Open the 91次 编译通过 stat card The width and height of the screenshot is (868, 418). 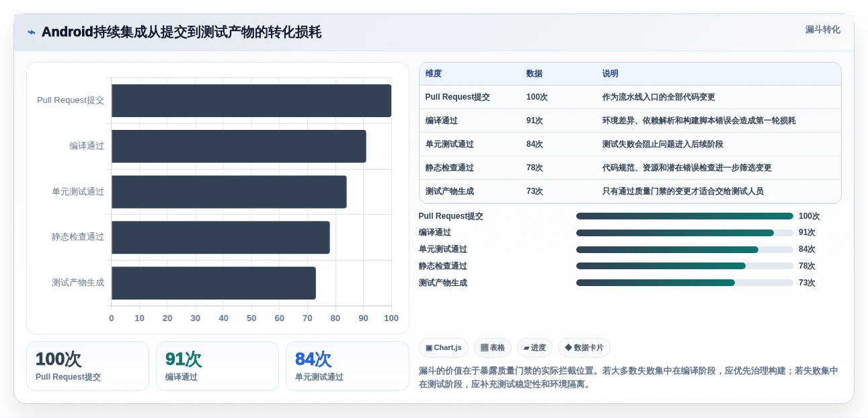tap(217, 366)
